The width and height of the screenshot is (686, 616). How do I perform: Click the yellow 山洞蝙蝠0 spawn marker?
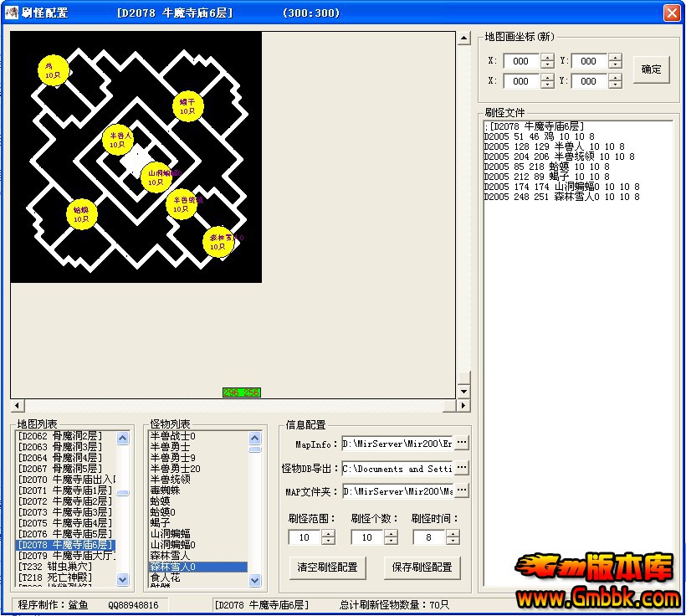tap(156, 177)
